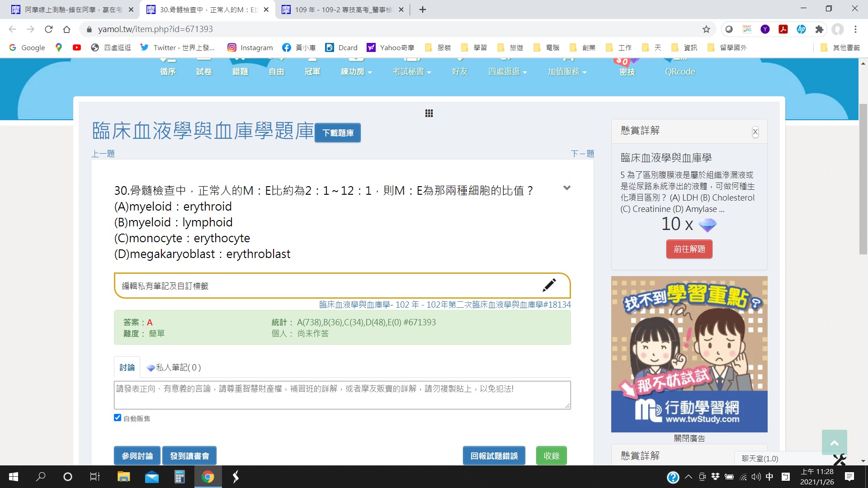Click the pencil edit note icon

tap(549, 285)
